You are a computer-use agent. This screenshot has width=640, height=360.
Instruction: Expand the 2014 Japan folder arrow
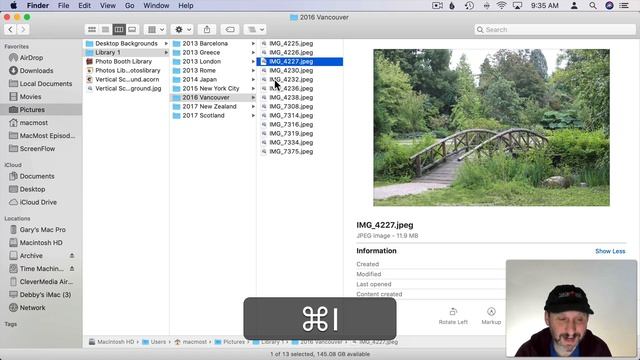pyautogui.click(x=253, y=79)
